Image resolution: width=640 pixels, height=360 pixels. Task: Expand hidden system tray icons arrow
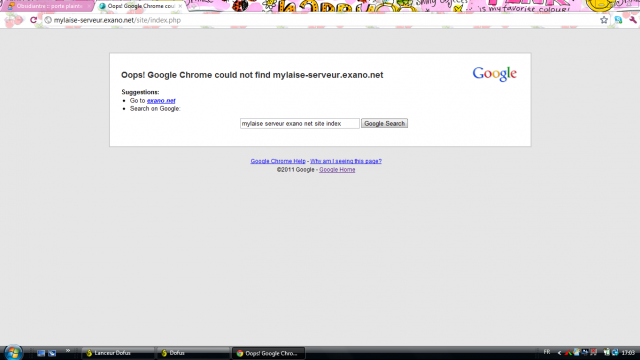(560, 353)
